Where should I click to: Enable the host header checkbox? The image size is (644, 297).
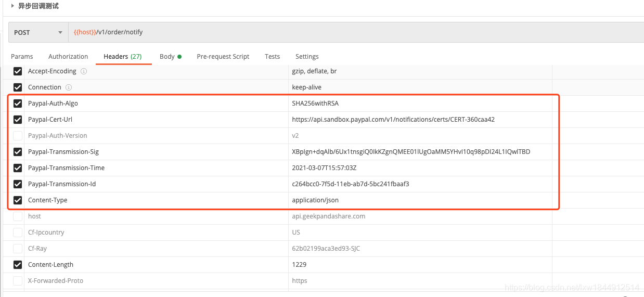[x=18, y=216]
